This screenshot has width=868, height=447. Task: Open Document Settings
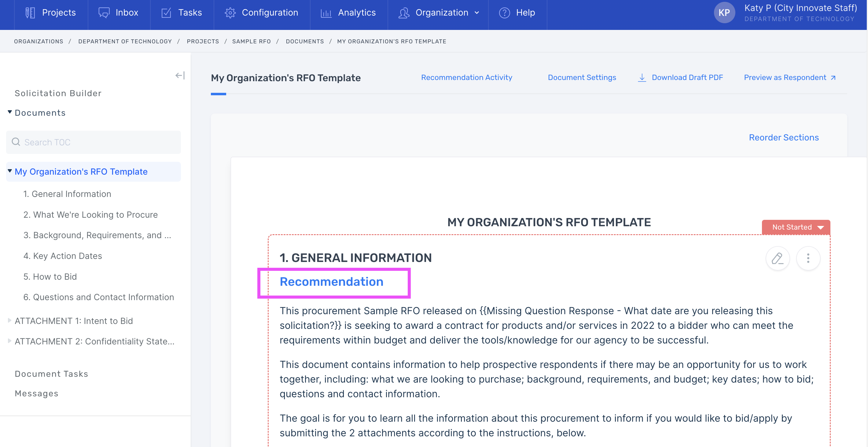(582, 78)
